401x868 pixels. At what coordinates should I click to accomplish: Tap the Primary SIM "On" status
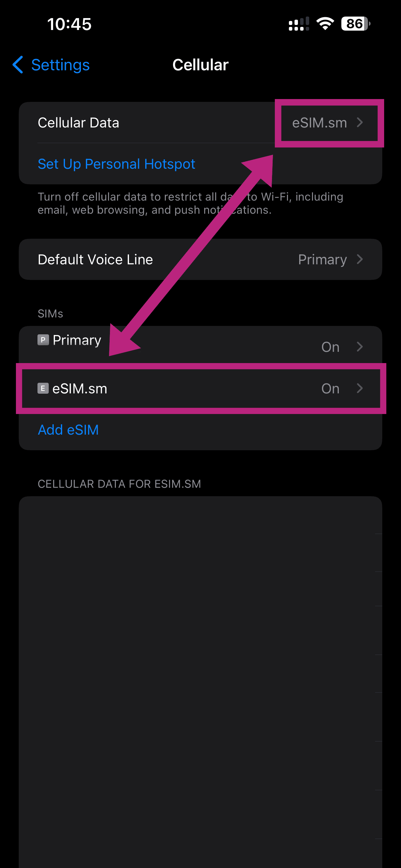(x=330, y=347)
